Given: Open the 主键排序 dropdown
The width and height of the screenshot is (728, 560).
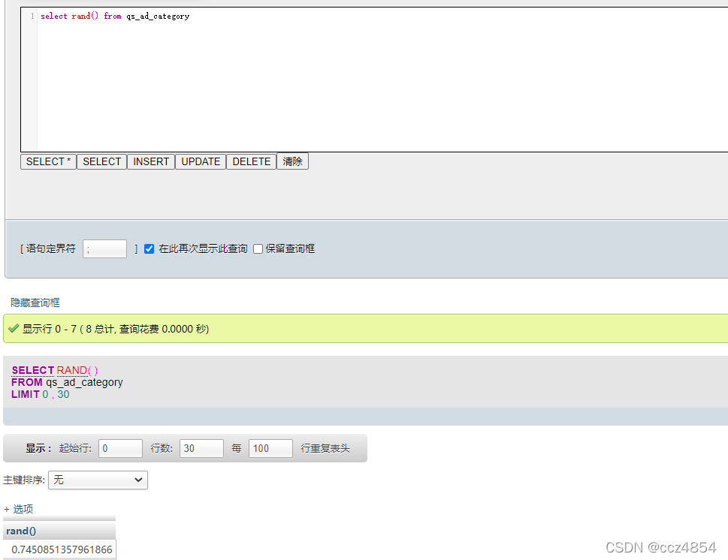Looking at the screenshot, I should click(98, 480).
